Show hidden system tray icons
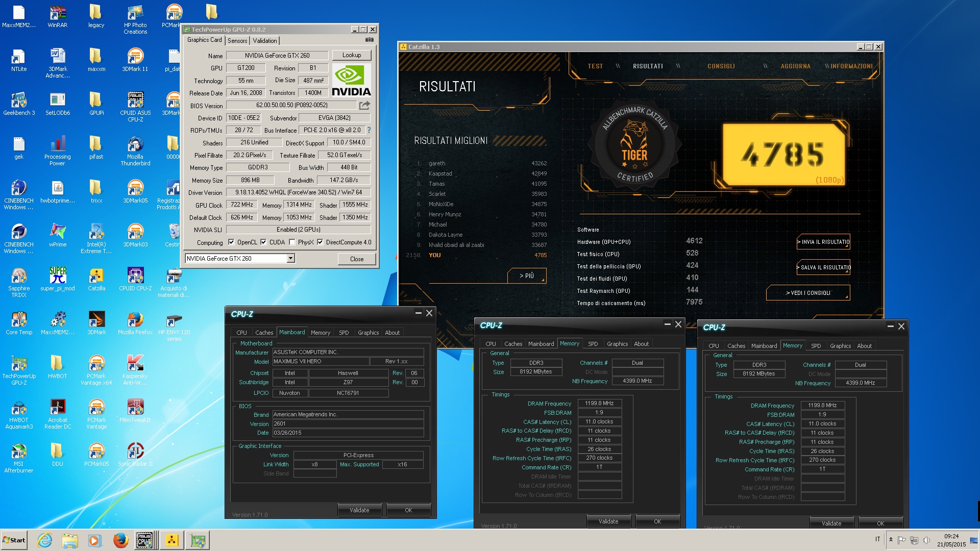Screen dimensions: 980x551 891,540
